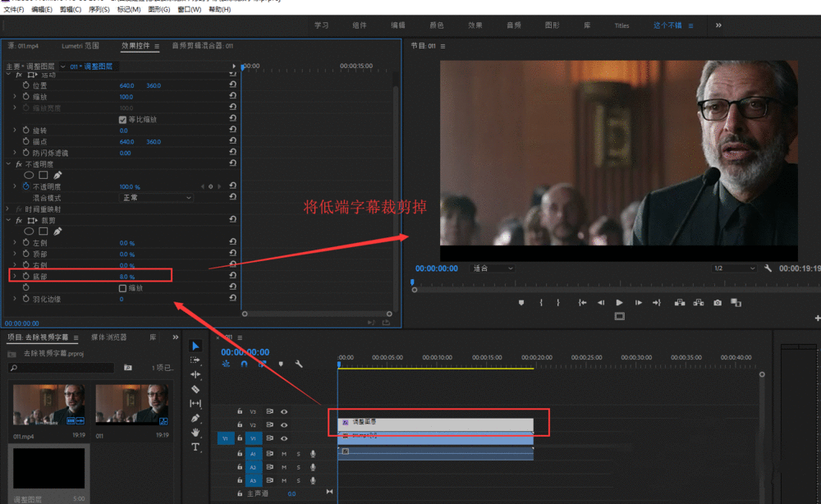Image resolution: width=821 pixels, height=504 pixels.
Task: Open the 窗口 menu
Action: pos(189,9)
